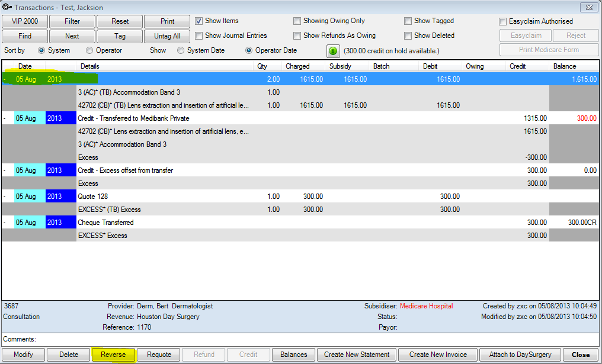Click Attach to DaySurgery button
The width and height of the screenshot is (602, 364).
[x=520, y=355]
